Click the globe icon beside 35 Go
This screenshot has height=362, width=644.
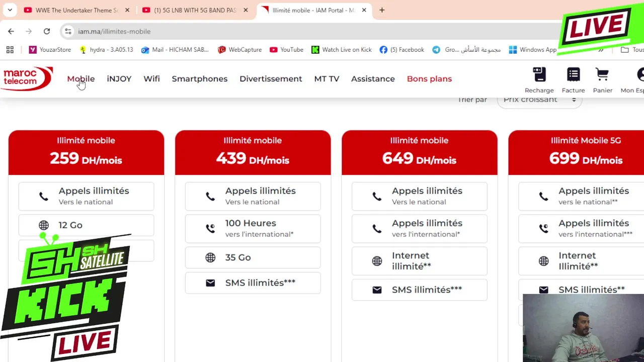[x=210, y=257]
